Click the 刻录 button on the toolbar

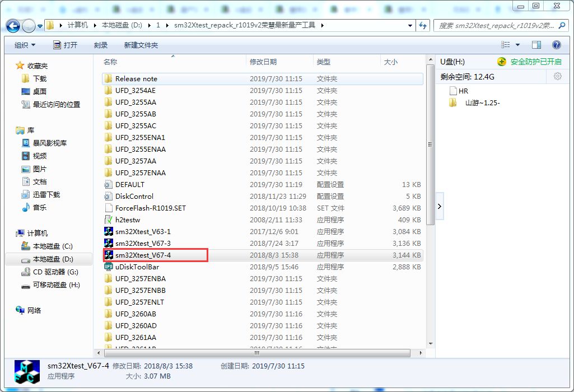click(101, 45)
